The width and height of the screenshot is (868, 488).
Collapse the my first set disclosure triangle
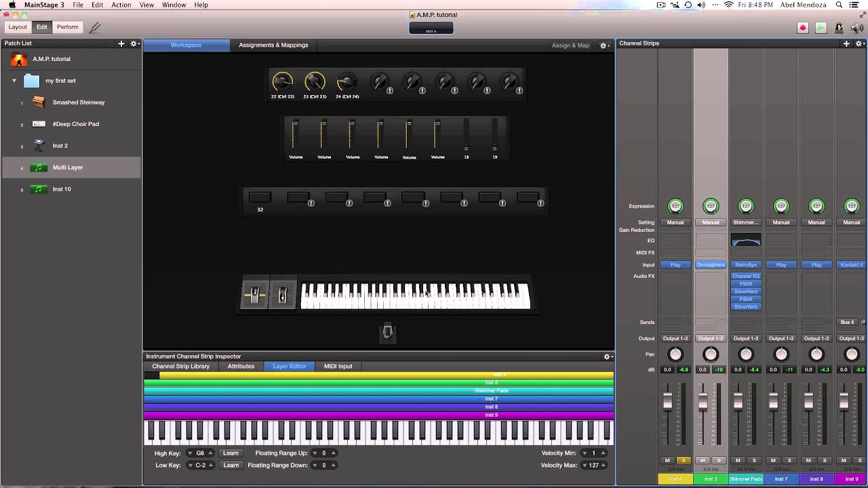[x=14, y=81]
